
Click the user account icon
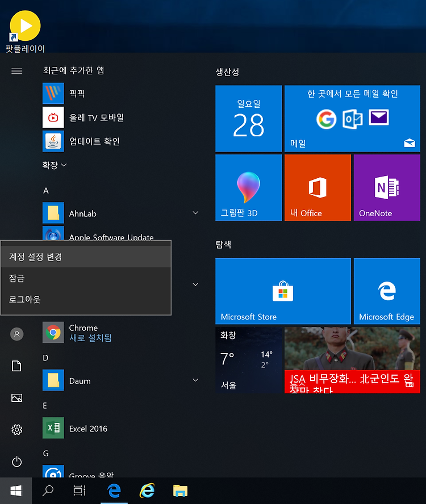(x=16, y=334)
